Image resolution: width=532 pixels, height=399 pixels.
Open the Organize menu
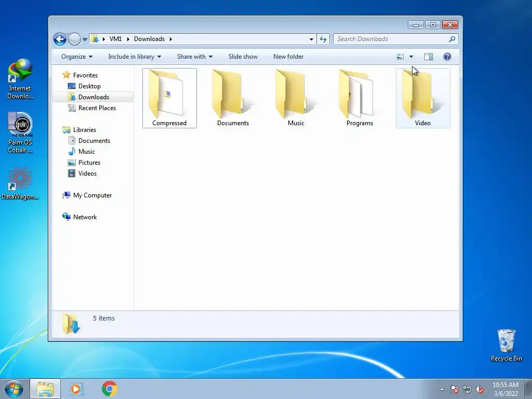tap(77, 57)
